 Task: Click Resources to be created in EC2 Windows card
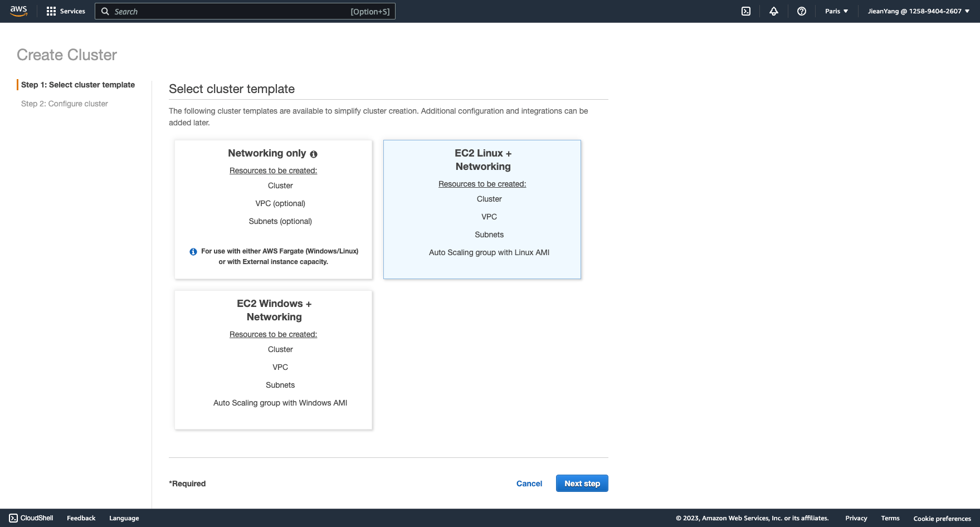point(274,334)
